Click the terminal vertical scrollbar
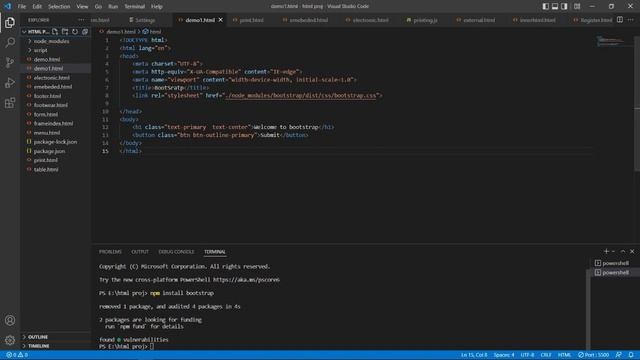Image resolution: width=640 pixels, height=360 pixels. click(588, 309)
